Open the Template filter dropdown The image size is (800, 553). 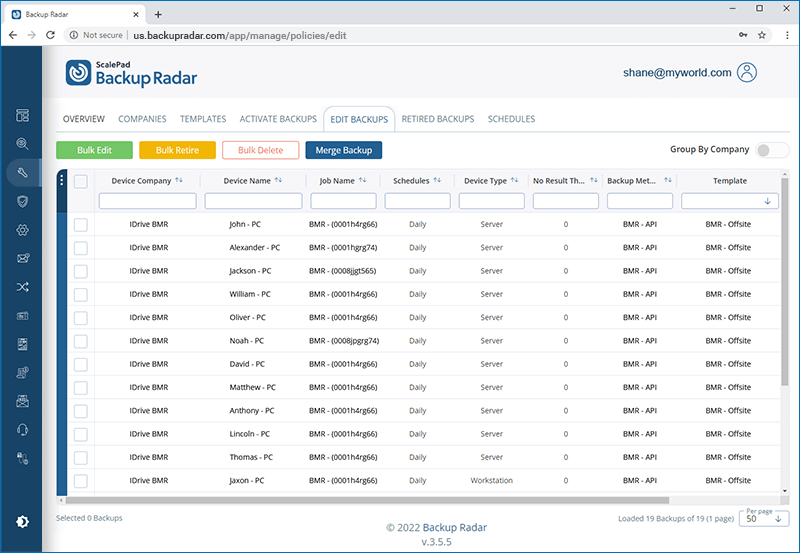pos(730,201)
